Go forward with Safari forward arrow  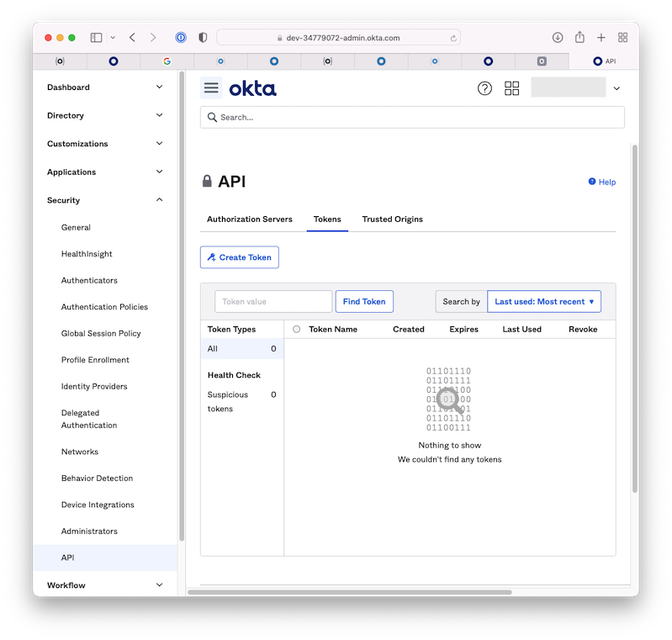[153, 38]
